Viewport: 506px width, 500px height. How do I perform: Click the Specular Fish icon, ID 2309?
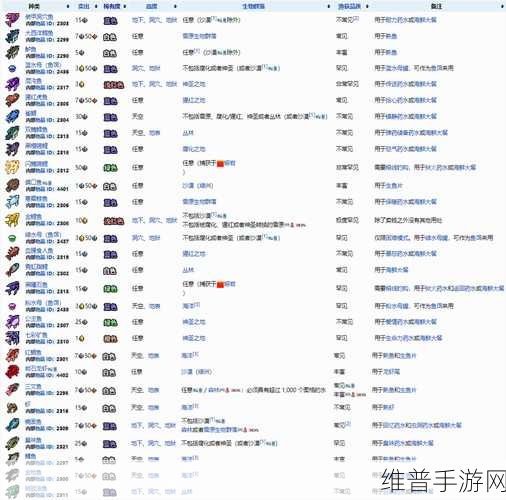[x=12, y=425]
